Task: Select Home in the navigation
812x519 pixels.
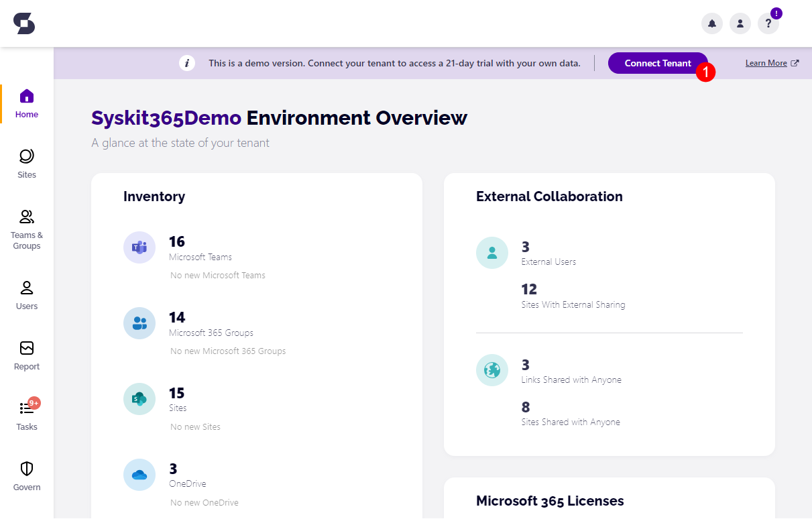Action: pyautogui.click(x=26, y=102)
